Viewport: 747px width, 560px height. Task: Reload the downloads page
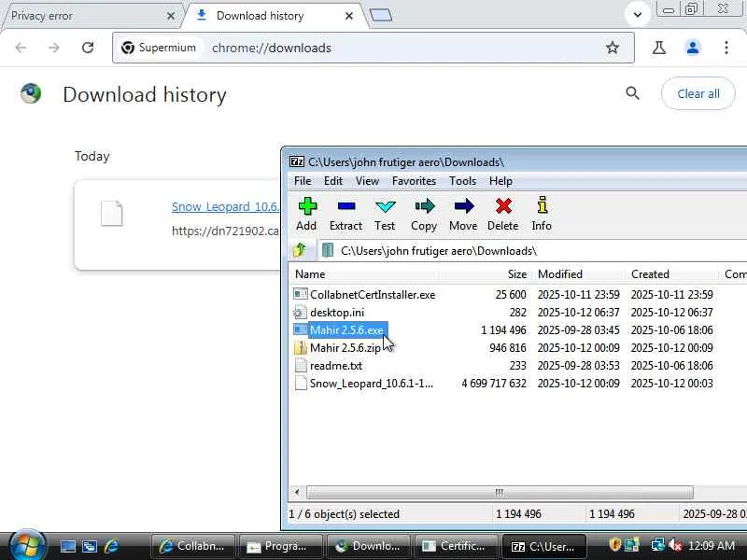pos(88,48)
